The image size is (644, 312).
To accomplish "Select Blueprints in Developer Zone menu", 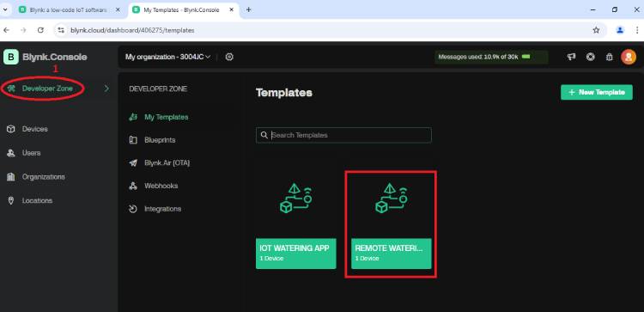I will (x=160, y=140).
